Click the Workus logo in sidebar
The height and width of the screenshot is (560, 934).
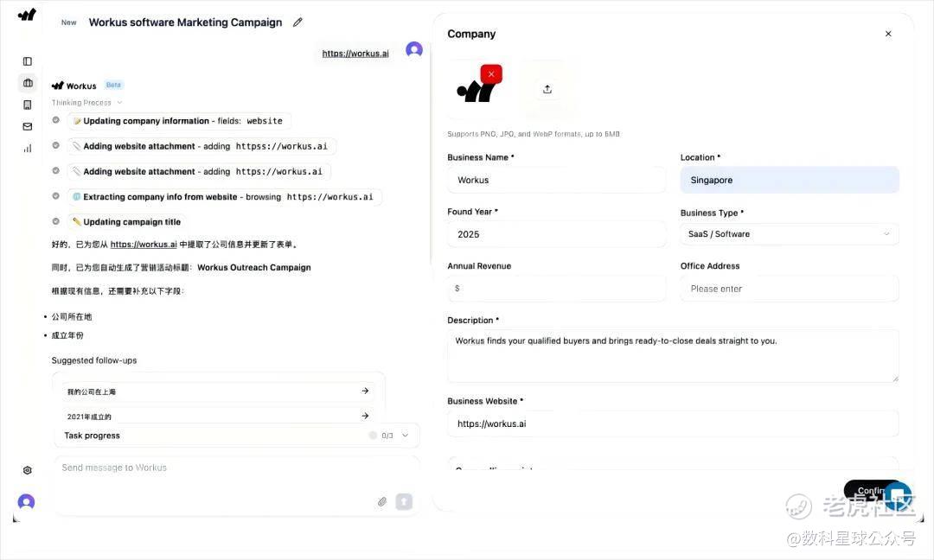(x=27, y=15)
